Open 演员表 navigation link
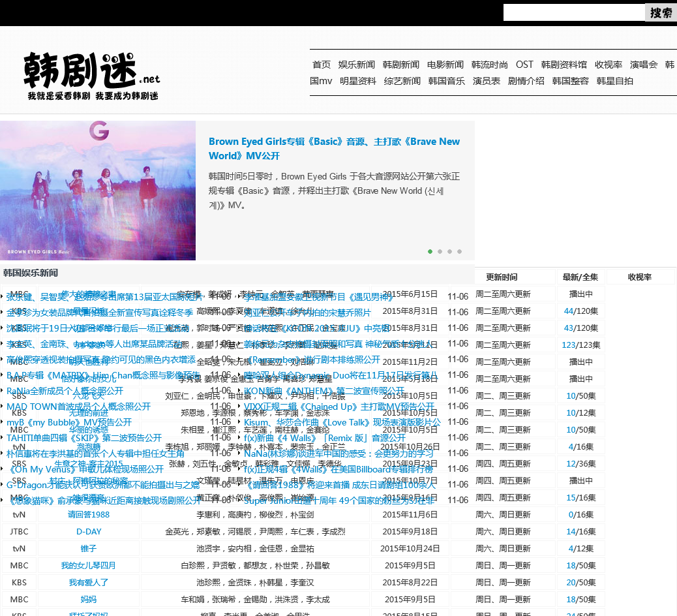Image resolution: width=677 pixels, height=616 pixels. click(486, 81)
